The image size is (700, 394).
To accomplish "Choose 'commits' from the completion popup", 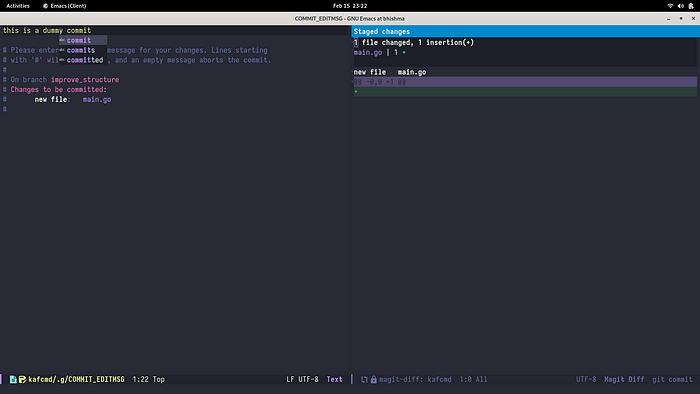I will (x=83, y=50).
